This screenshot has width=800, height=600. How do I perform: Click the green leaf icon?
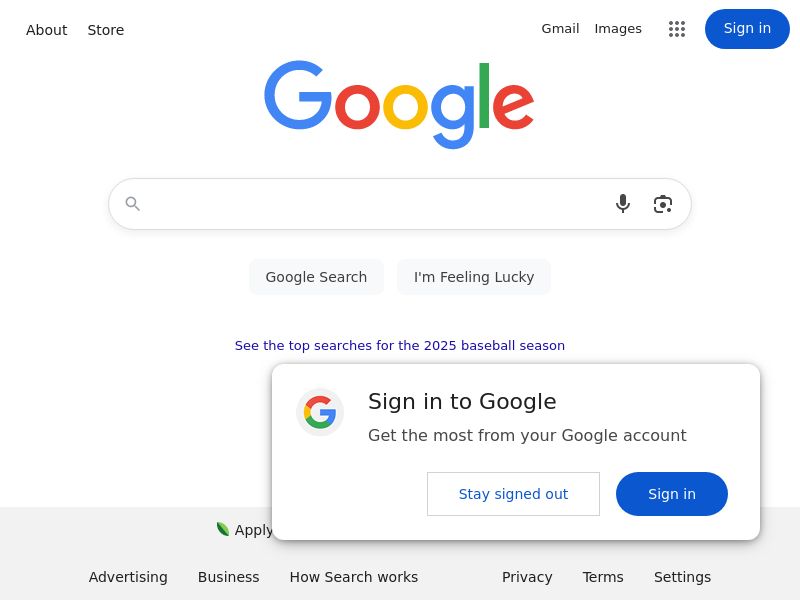pos(223,529)
